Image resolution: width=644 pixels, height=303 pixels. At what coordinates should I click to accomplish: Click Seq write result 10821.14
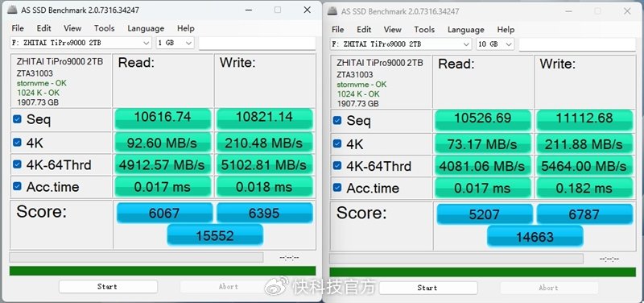coord(265,118)
